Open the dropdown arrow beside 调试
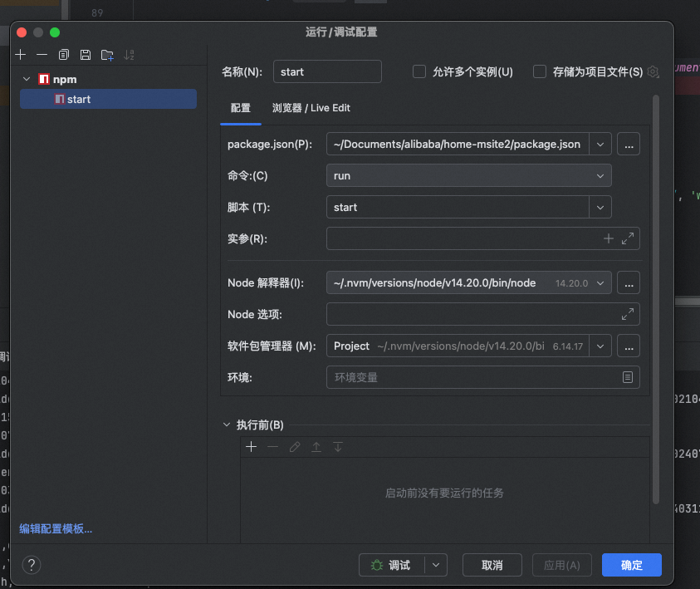Screen dimensions: 700x589 (436, 566)
